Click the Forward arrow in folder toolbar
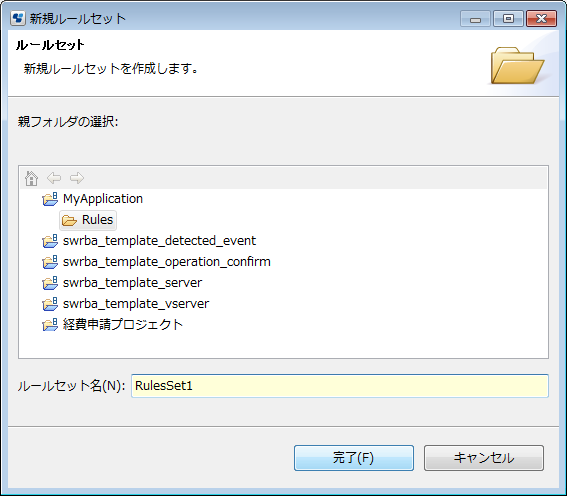 77,178
